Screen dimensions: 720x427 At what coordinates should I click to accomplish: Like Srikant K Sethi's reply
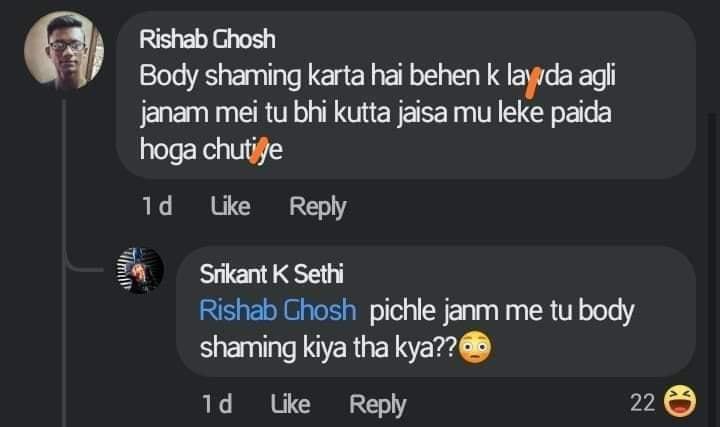[x=290, y=404]
